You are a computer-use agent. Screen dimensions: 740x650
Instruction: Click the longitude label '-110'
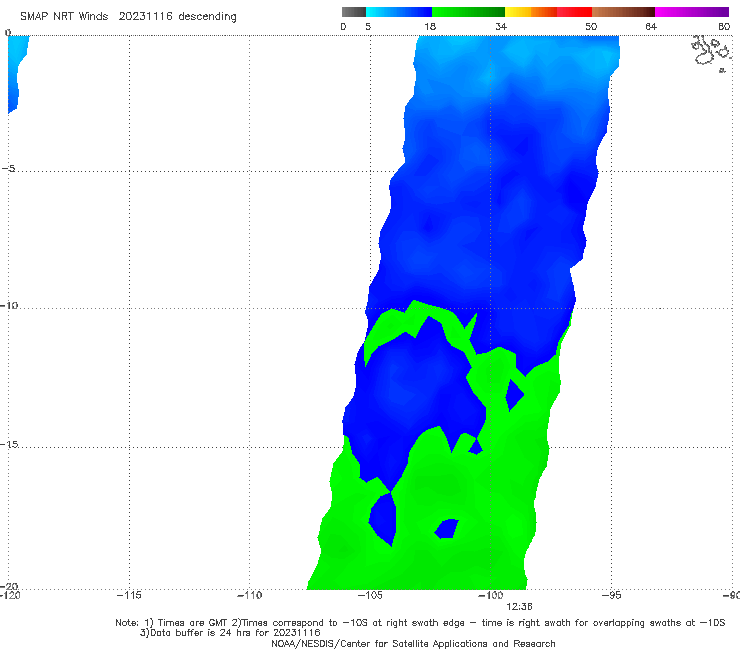249,595
